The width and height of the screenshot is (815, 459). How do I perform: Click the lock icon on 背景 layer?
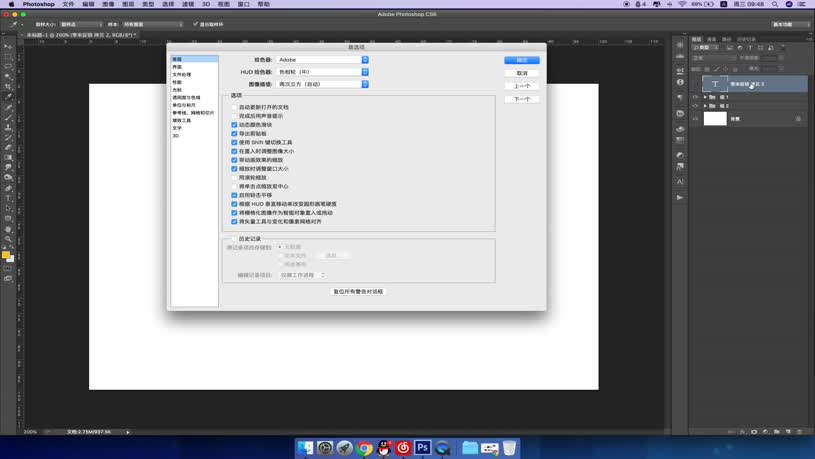[x=798, y=119]
